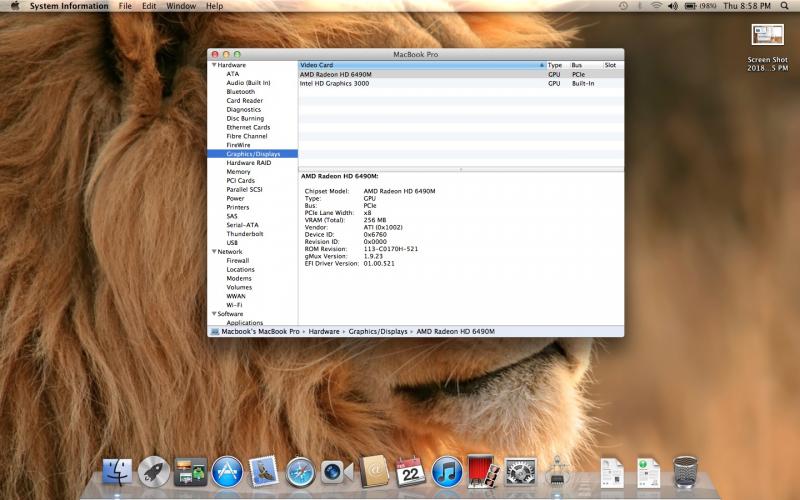Image resolution: width=800 pixels, height=500 pixels.
Task: Select Audio (Built In) in sidebar
Action: (x=248, y=83)
